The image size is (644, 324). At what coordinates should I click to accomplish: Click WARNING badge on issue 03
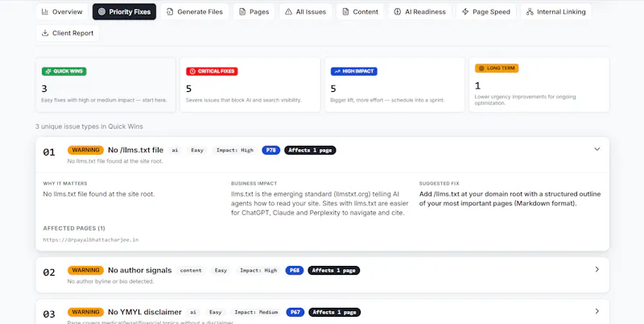86,312
